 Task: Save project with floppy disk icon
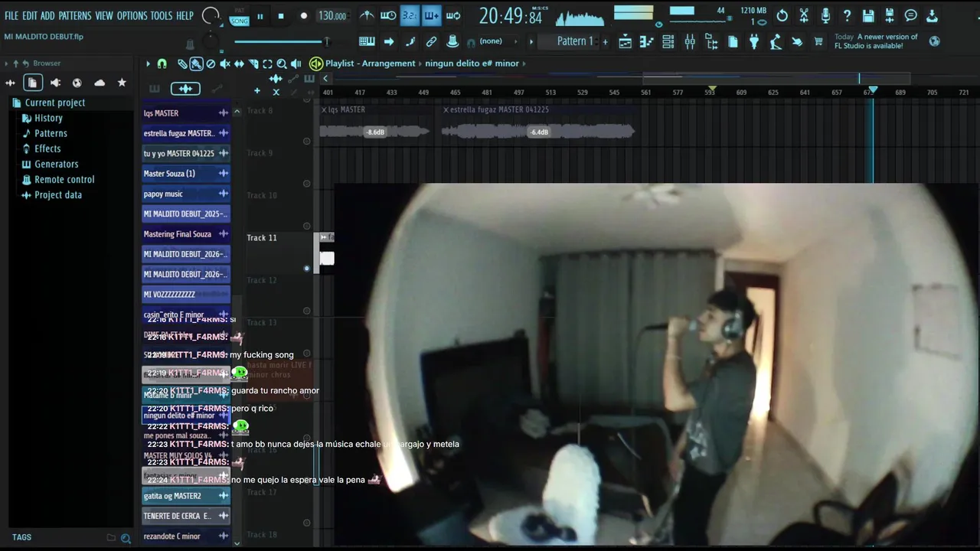click(868, 15)
